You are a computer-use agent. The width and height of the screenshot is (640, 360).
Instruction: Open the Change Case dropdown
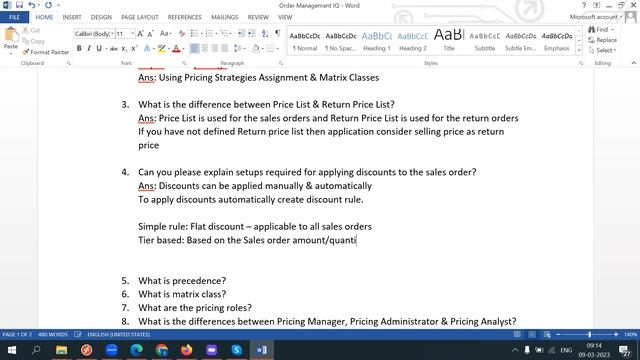[x=165, y=34]
